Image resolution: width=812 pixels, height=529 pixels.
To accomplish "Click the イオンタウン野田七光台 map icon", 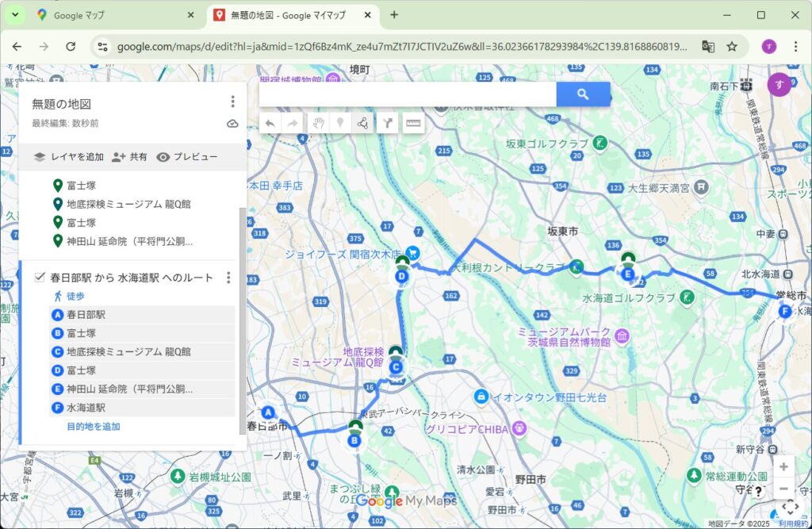I will tap(481, 397).
